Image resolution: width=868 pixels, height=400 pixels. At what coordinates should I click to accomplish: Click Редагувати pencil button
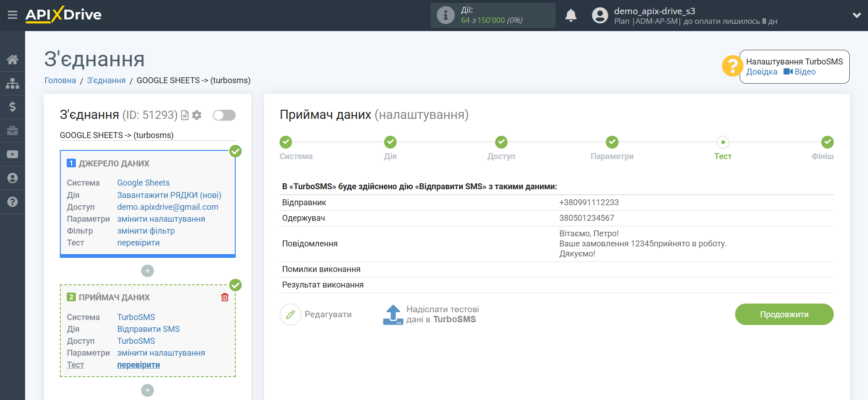click(316, 315)
